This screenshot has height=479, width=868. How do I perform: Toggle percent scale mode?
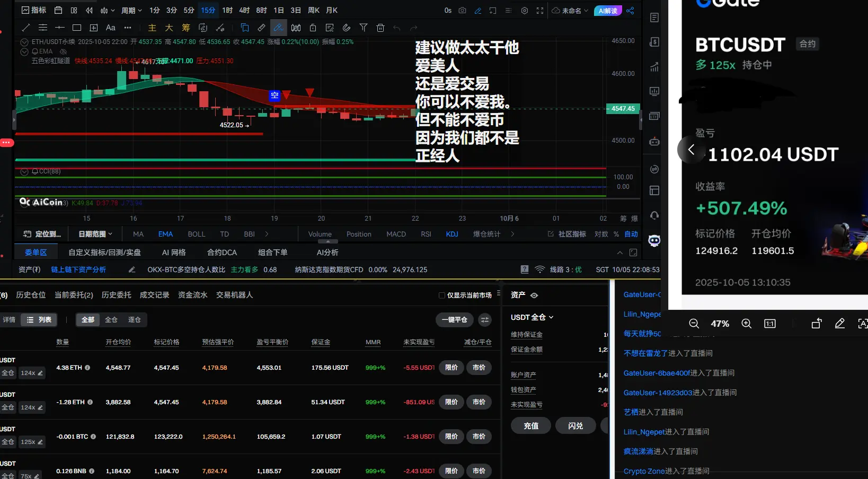pos(616,234)
